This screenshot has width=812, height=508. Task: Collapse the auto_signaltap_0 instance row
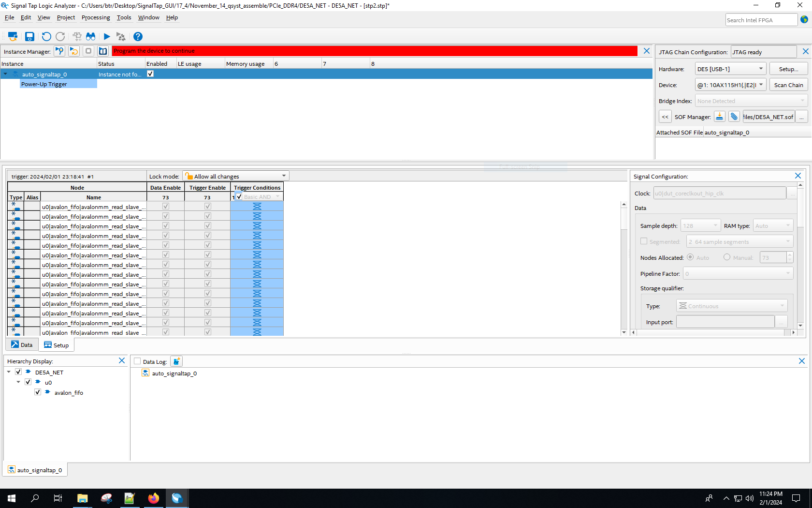click(5, 74)
